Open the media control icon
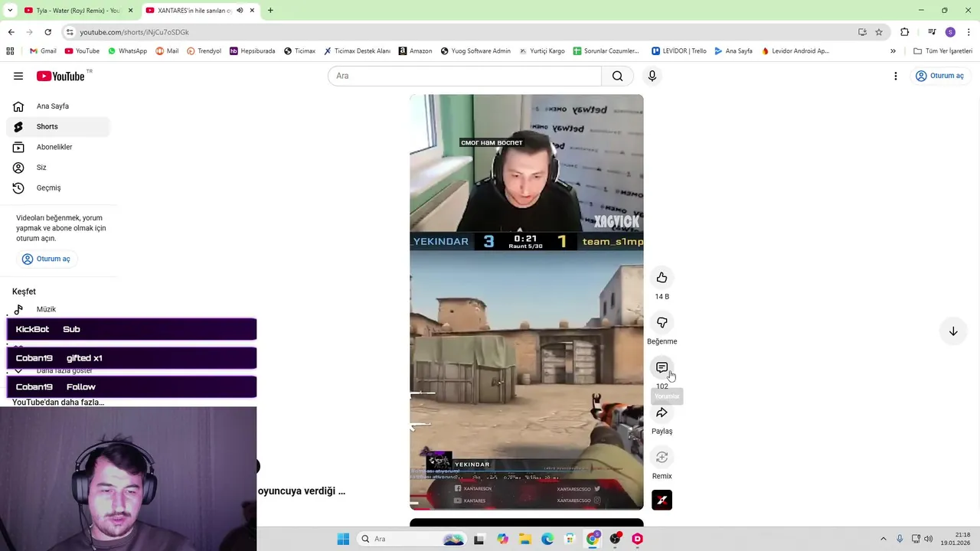The image size is (980, 551). point(932,32)
